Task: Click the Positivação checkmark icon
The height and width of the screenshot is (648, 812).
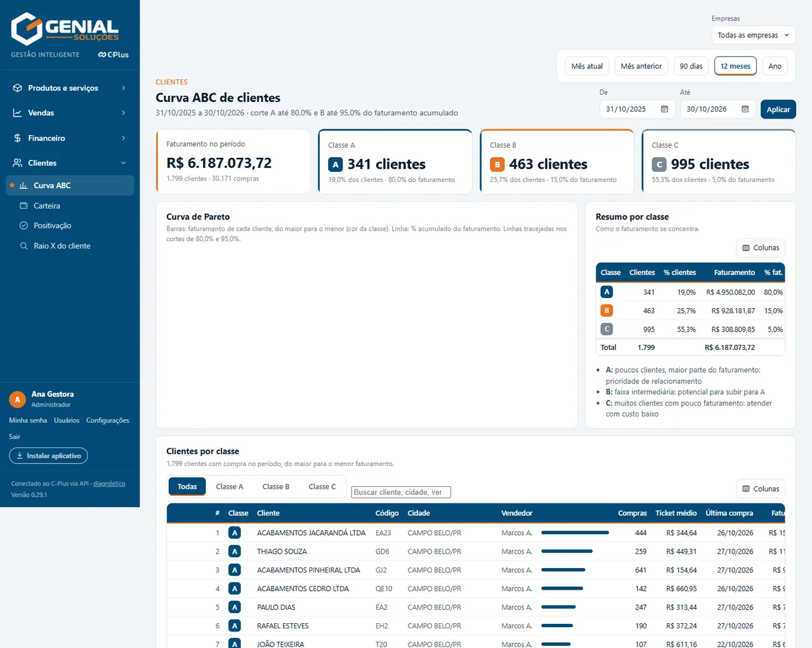Action: [x=23, y=226]
